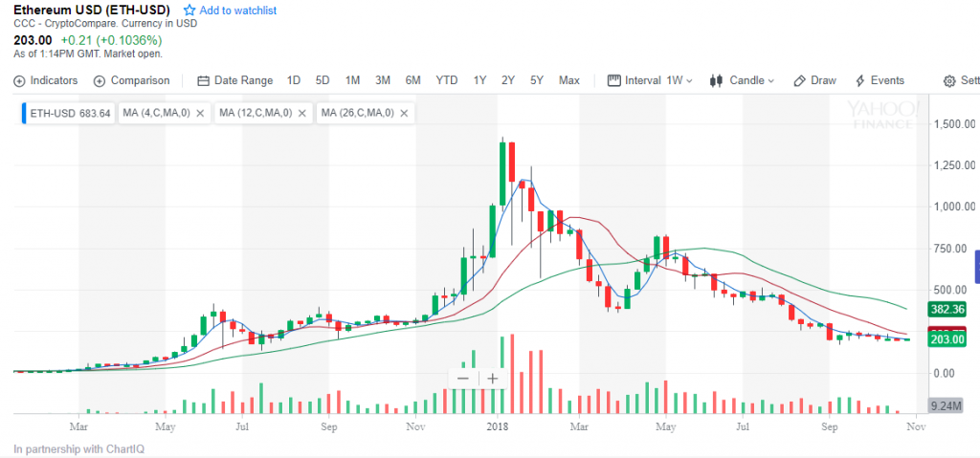Select the Max range
Screen dimensions: 980x458
tap(569, 80)
